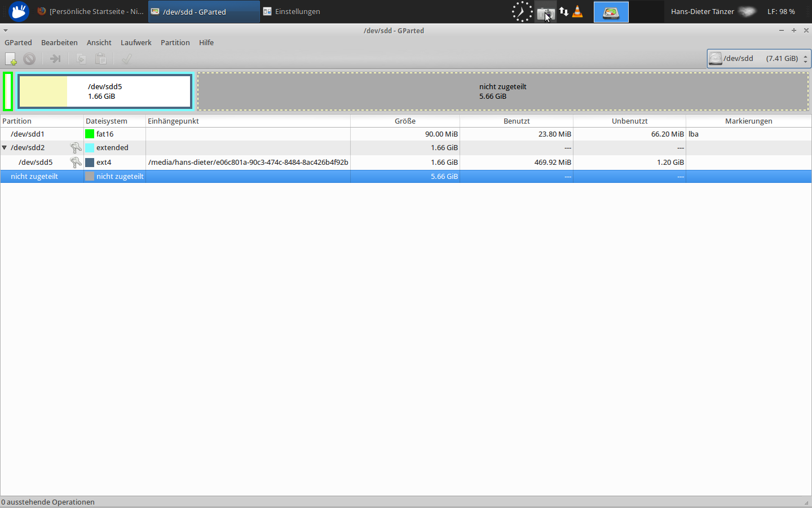Screen dimensions: 812x508
Task: Click the LF: 98 % panel indicator
Action: pyautogui.click(x=781, y=11)
